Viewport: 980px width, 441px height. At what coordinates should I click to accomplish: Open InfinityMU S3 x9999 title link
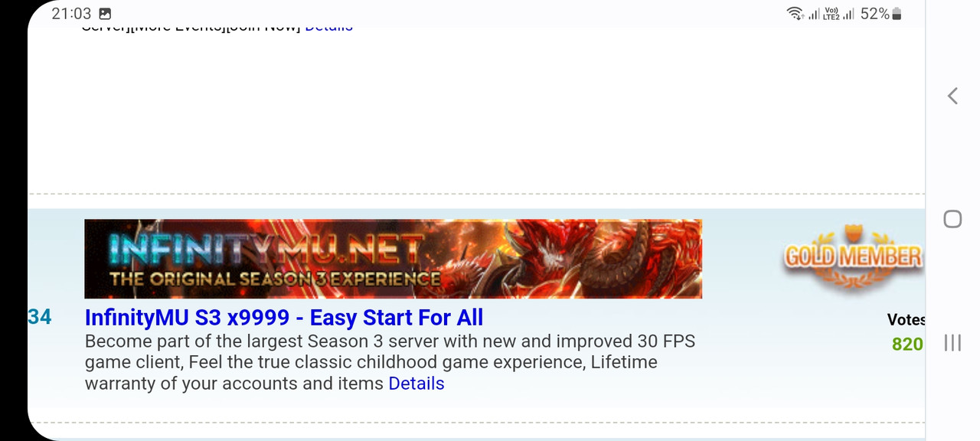[x=284, y=317]
